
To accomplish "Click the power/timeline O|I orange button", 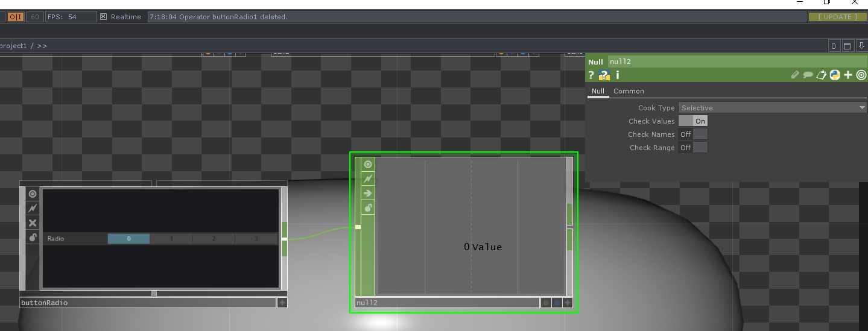I will click(16, 17).
